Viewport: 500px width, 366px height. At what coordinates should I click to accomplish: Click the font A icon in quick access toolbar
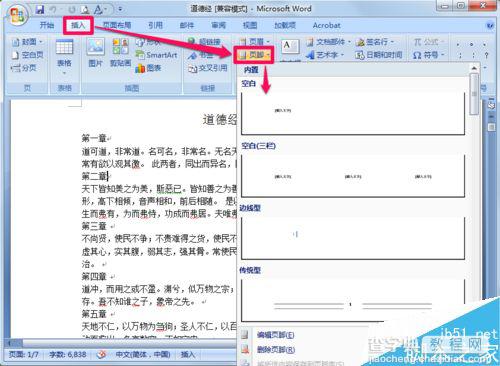(x=98, y=10)
